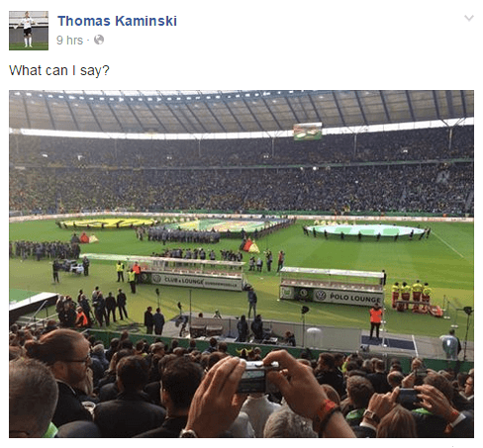Click the globe public audience icon
Viewport: 483px width, 448px height.
pos(99,40)
